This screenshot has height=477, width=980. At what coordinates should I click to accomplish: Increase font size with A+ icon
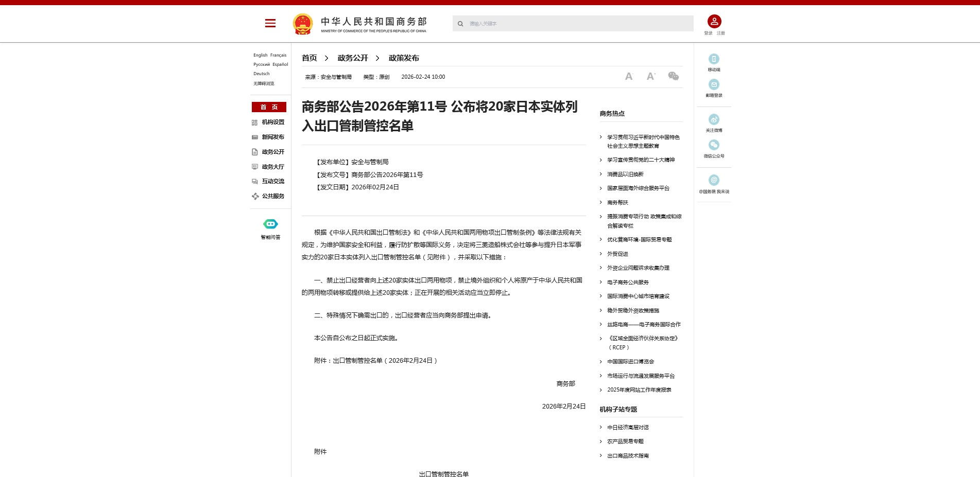point(651,77)
